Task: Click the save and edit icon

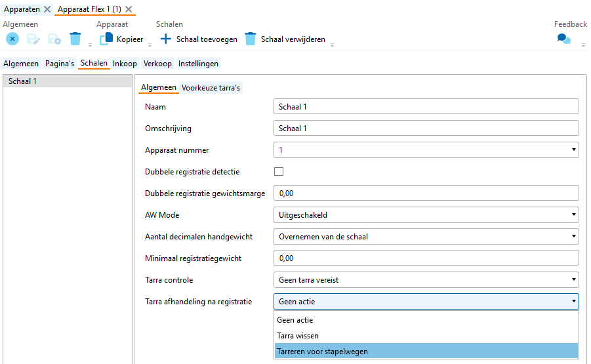Action: point(33,39)
